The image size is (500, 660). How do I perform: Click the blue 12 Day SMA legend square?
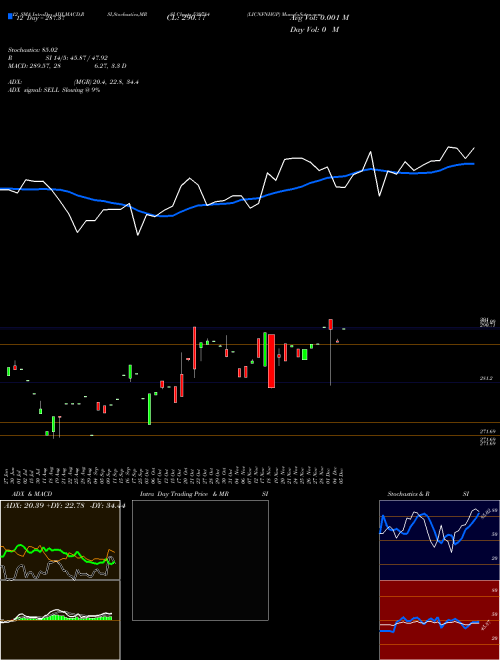coord(11,17)
